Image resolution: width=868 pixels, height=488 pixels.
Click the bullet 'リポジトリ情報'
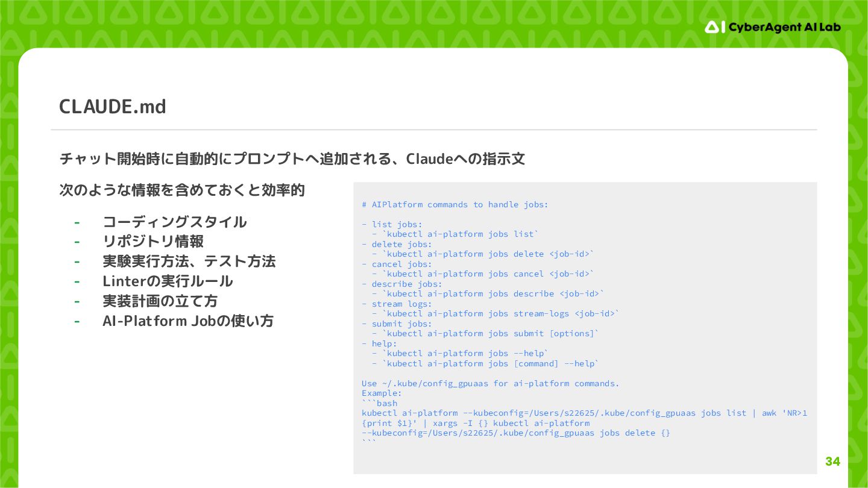coord(153,242)
